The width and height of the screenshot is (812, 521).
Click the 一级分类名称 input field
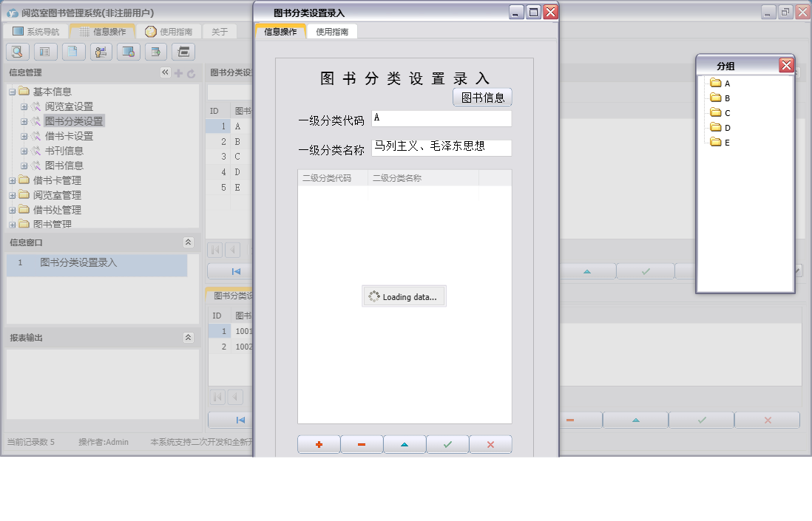[441, 148]
